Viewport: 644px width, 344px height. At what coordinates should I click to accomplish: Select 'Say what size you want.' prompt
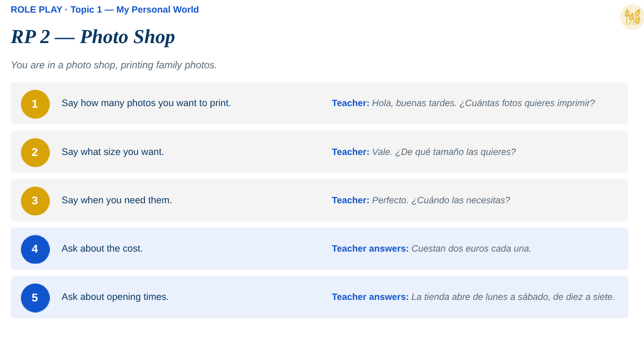click(112, 152)
